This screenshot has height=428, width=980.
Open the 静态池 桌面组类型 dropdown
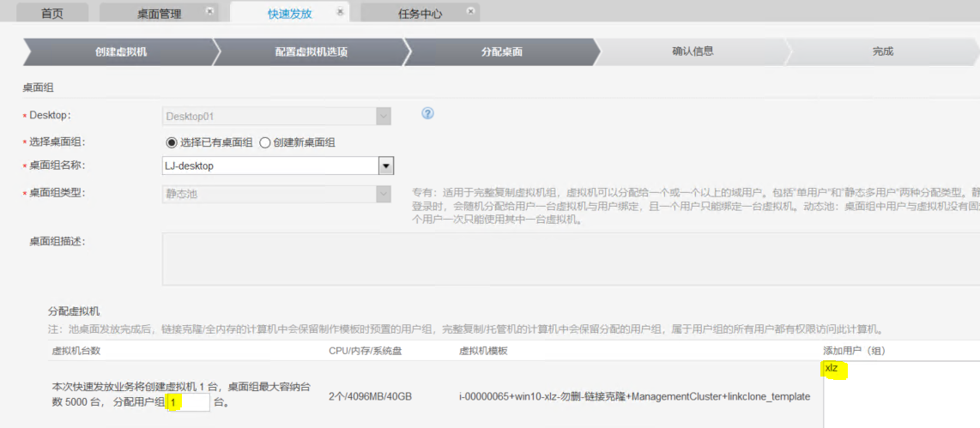(276, 194)
